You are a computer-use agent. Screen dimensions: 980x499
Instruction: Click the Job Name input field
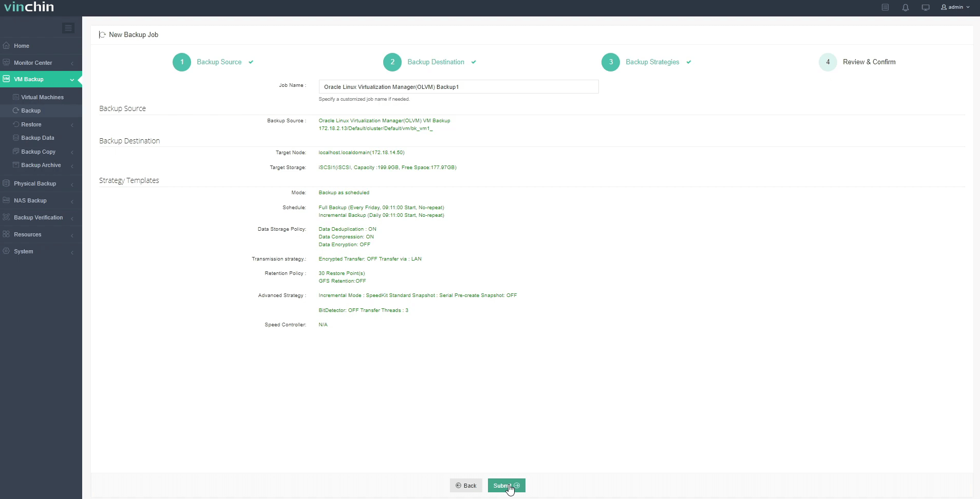pyautogui.click(x=459, y=86)
